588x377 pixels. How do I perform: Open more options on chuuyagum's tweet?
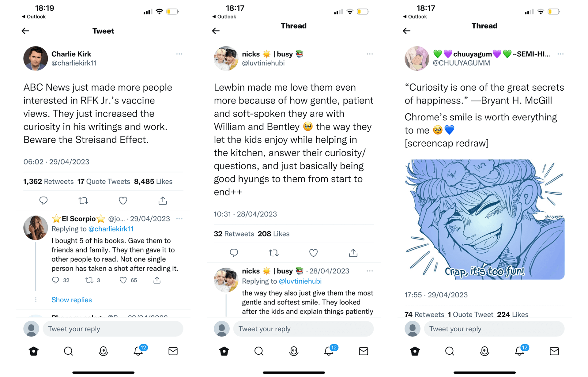click(560, 54)
